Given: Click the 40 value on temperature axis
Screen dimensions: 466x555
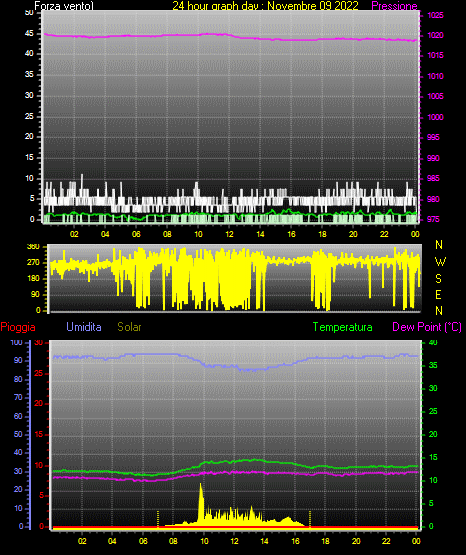Looking at the screenshot, I should coord(433,342).
